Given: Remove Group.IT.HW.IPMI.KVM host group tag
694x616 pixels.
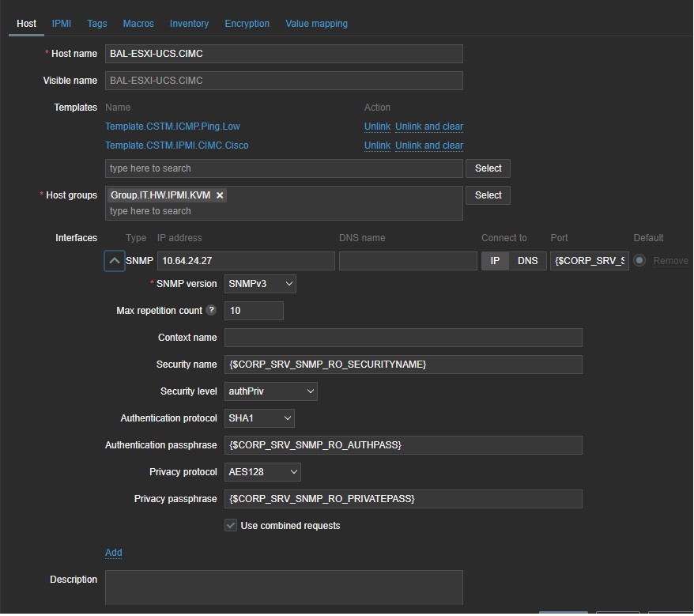Looking at the screenshot, I should [x=220, y=195].
